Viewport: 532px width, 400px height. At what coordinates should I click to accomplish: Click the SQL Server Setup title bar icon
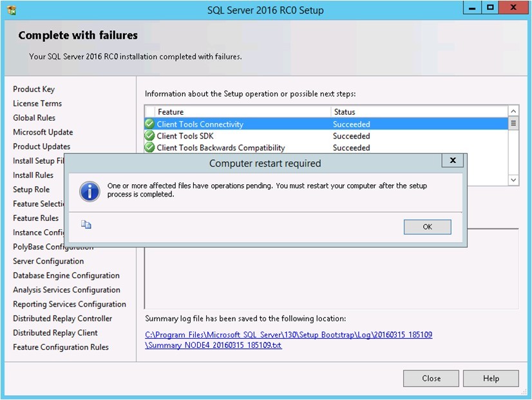pos(11,10)
